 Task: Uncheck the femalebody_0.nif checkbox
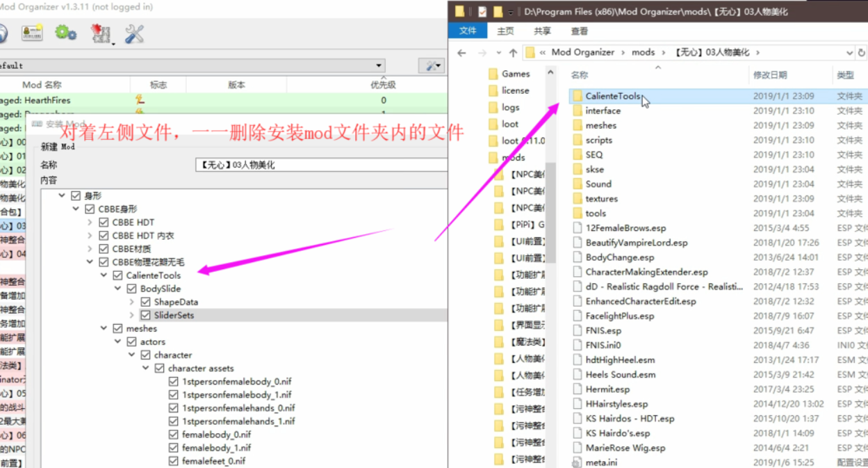pyautogui.click(x=173, y=435)
